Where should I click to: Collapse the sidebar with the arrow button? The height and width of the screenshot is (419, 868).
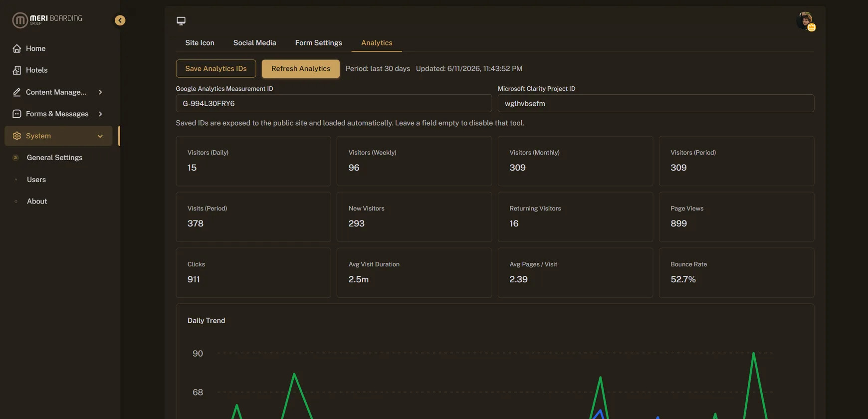(120, 20)
